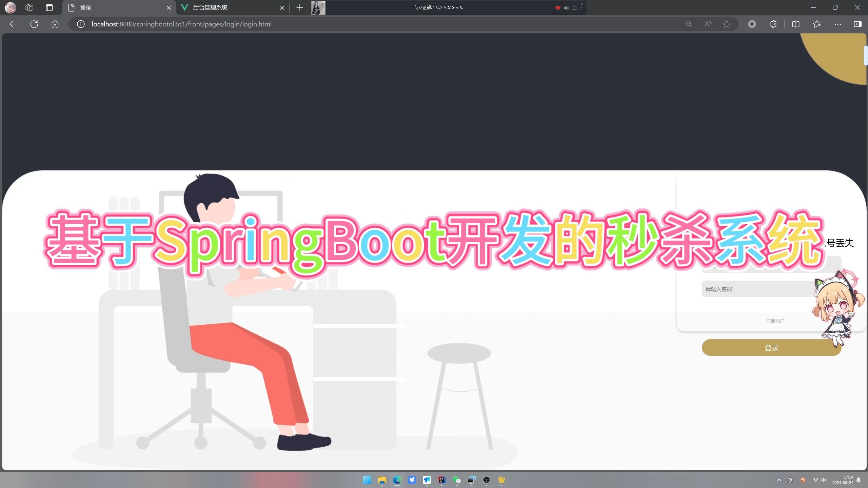This screenshot has height=488, width=868.
Task: Click the page vertical scrollbar thumb
Action: [866, 55]
